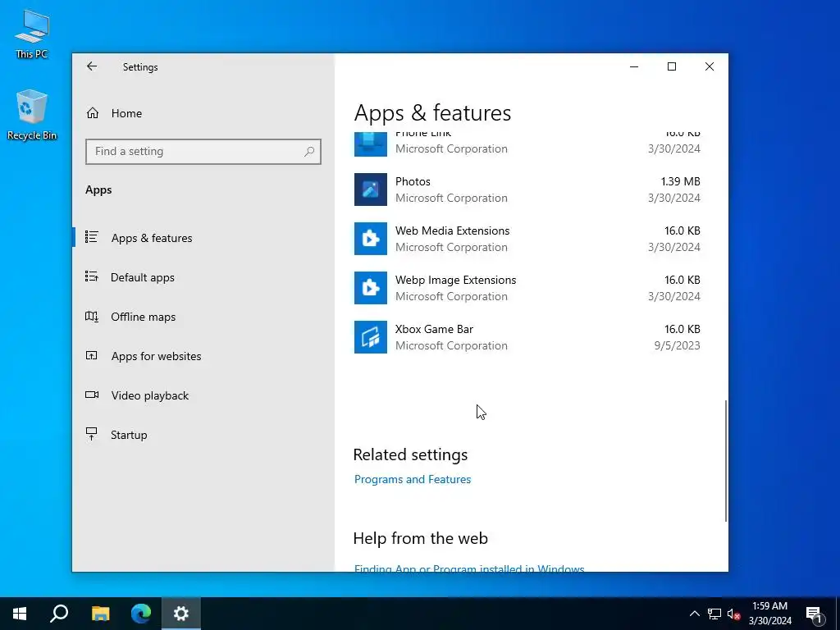Click the Default apps sidebar icon

92,276
